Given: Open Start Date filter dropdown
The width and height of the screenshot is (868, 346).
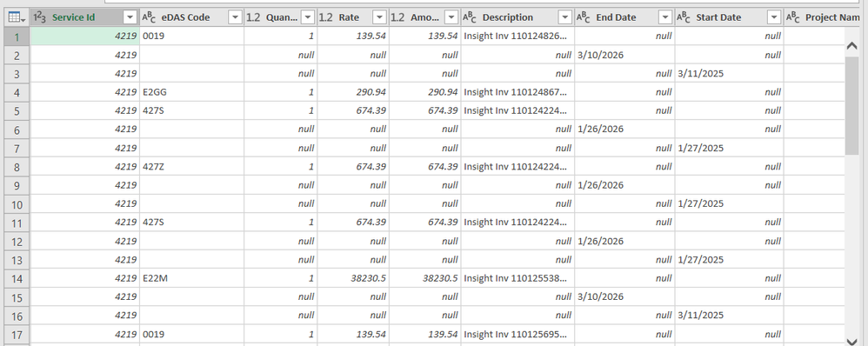Looking at the screenshot, I should (x=774, y=17).
